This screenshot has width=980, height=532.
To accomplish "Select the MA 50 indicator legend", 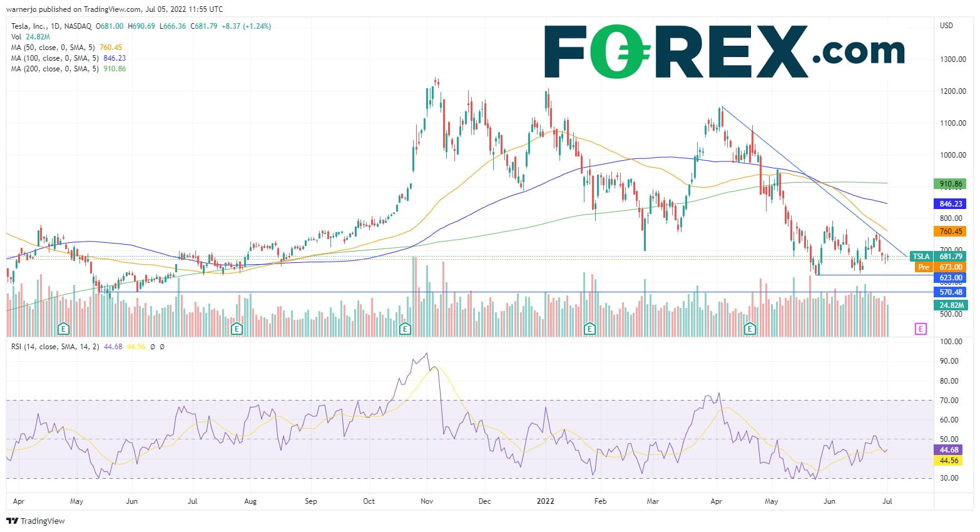I will [x=66, y=48].
